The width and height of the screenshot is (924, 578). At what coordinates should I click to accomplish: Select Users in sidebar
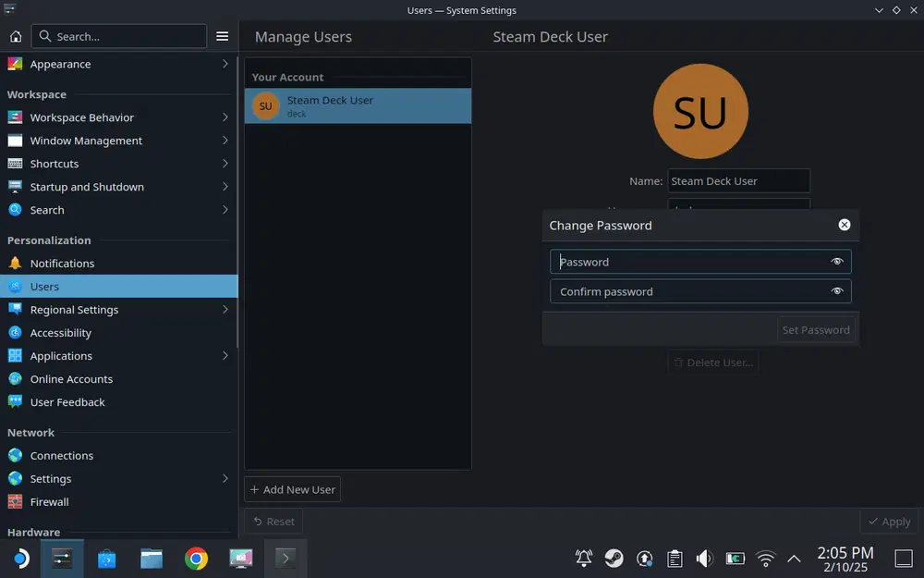point(118,286)
